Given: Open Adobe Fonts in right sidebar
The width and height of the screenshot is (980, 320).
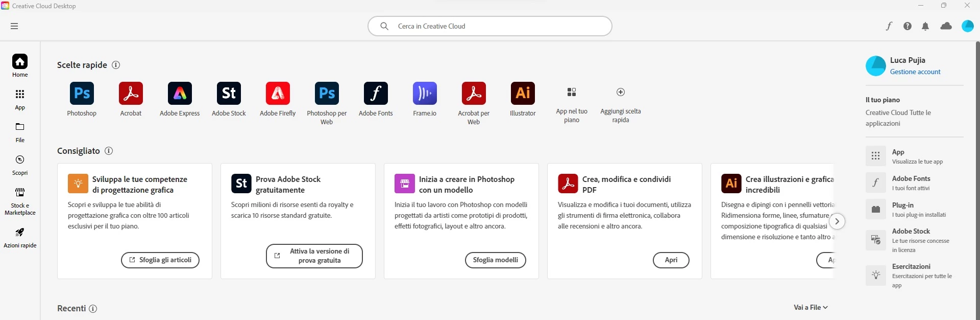Looking at the screenshot, I should coord(914,183).
